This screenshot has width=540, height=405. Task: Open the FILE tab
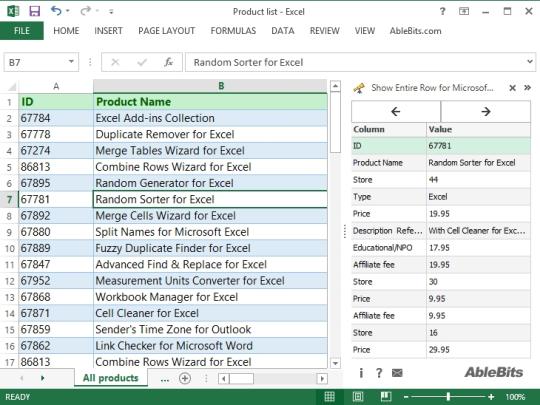(22, 31)
